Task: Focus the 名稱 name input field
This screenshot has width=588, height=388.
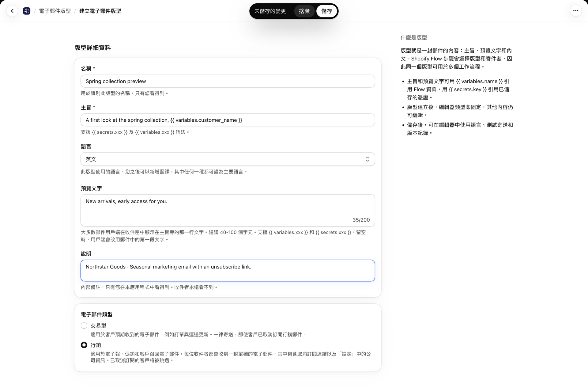Action: pyautogui.click(x=228, y=81)
